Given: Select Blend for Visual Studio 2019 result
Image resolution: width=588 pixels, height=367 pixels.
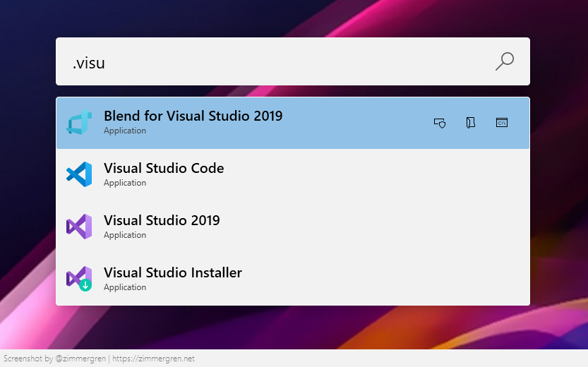Looking at the screenshot, I should click(x=293, y=123).
